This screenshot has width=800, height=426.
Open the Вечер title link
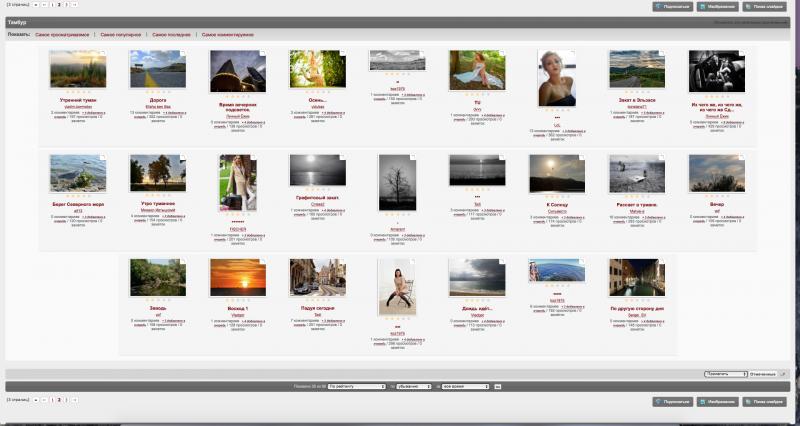tap(717, 205)
